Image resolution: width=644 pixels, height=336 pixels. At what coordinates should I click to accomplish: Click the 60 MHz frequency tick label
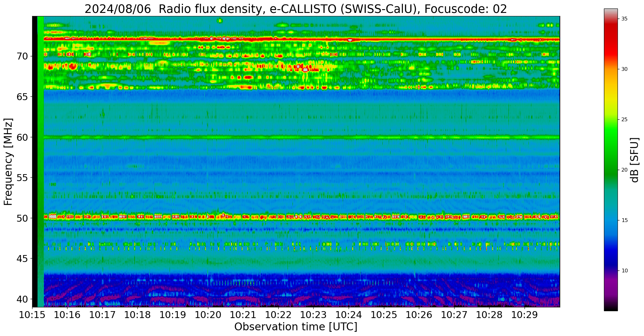point(22,137)
